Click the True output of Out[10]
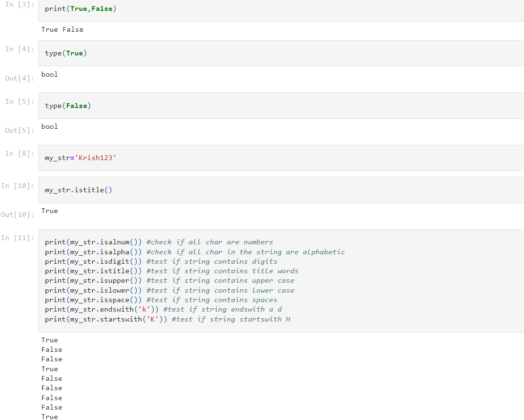Viewport: 524px width, 420px height. [x=49, y=211]
